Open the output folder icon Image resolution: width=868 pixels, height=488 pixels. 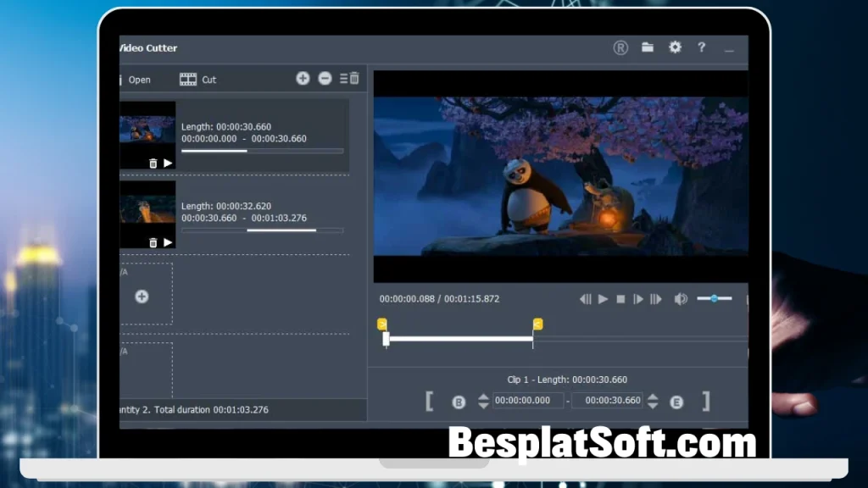648,48
